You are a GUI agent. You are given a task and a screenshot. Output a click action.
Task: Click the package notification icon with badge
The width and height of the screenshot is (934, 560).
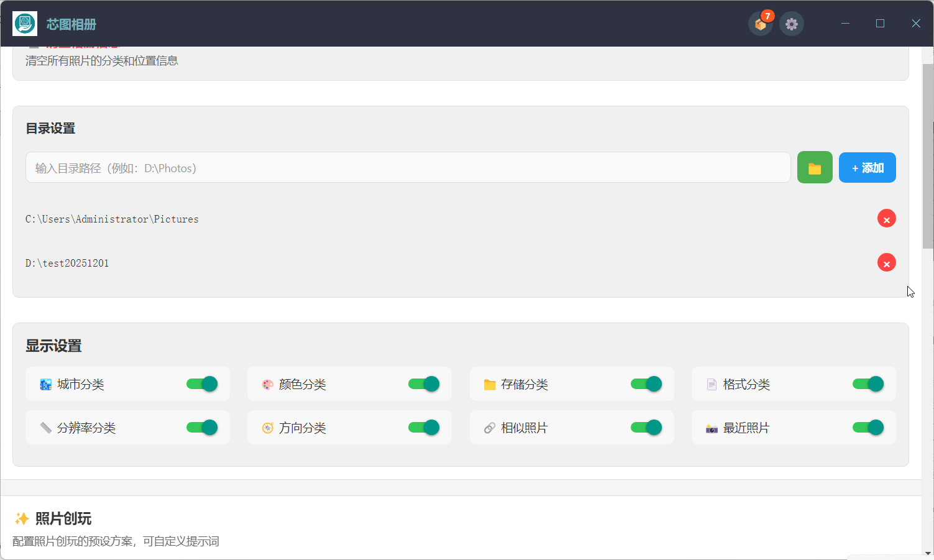(x=760, y=24)
